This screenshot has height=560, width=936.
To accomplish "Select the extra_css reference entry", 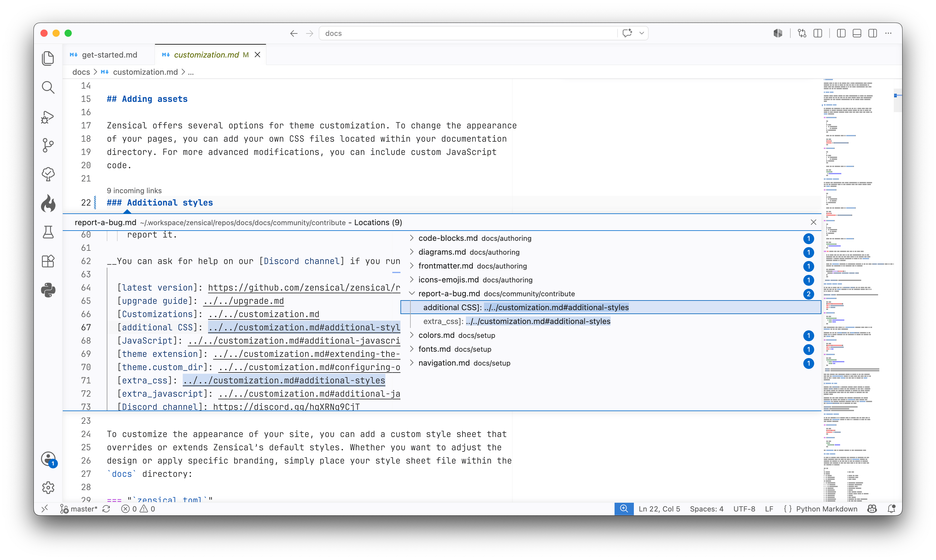I will 611,321.
